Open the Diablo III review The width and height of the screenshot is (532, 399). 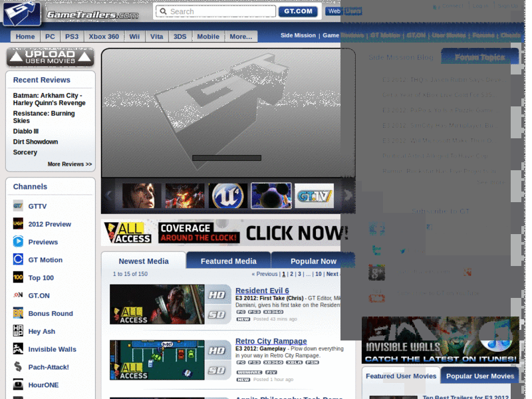pos(26,131)
